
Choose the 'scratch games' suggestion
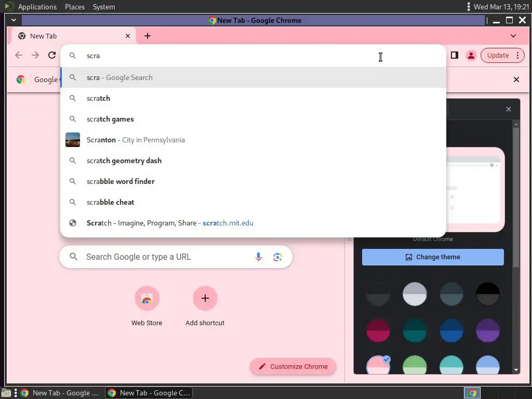pos(253,119)
